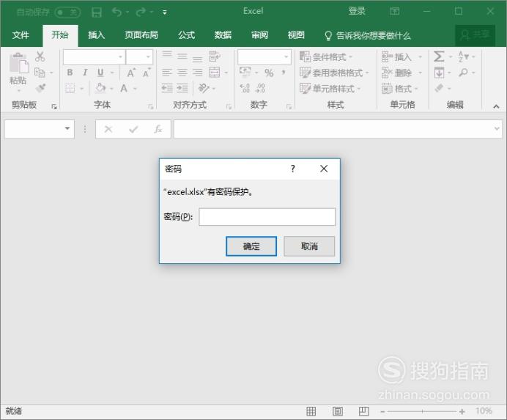The width and height of the screenshot is (507, 420).
Task: Toggle Italic formatting
Action: point(85,73)
